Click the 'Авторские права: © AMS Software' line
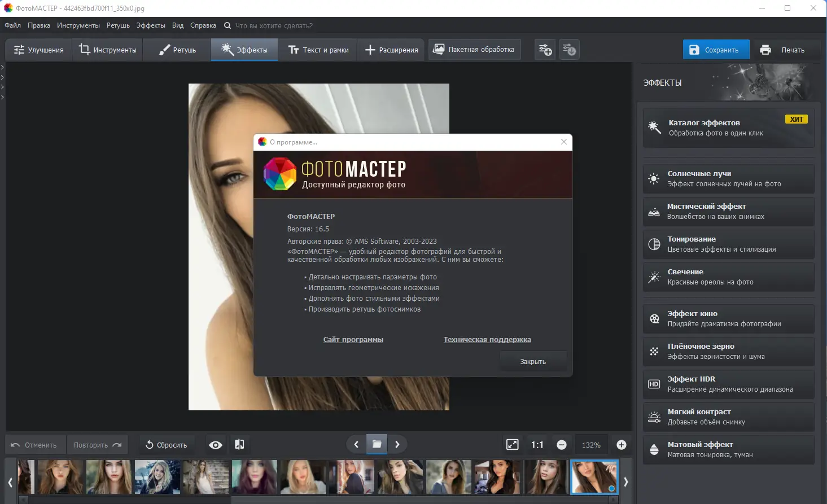Viewport: 827px width, 504px height. pyautogui.click(x=362, y=242)
